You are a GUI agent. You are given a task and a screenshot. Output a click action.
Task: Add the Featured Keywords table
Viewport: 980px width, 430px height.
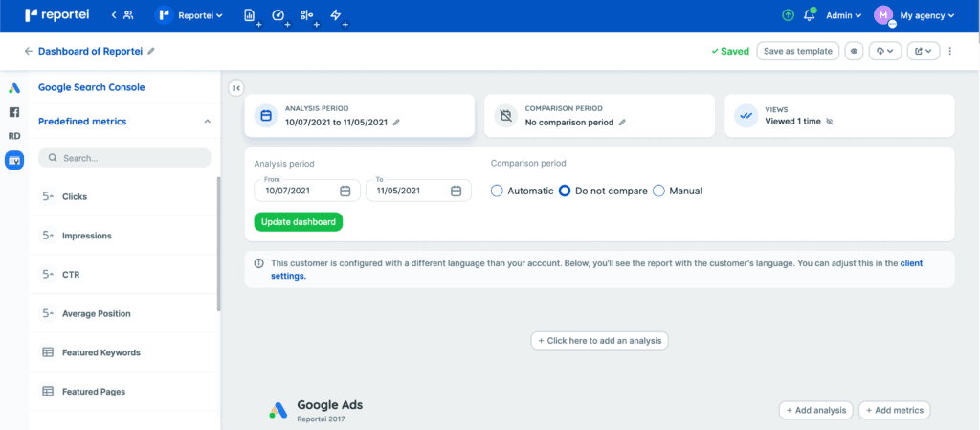pos(124,352)
